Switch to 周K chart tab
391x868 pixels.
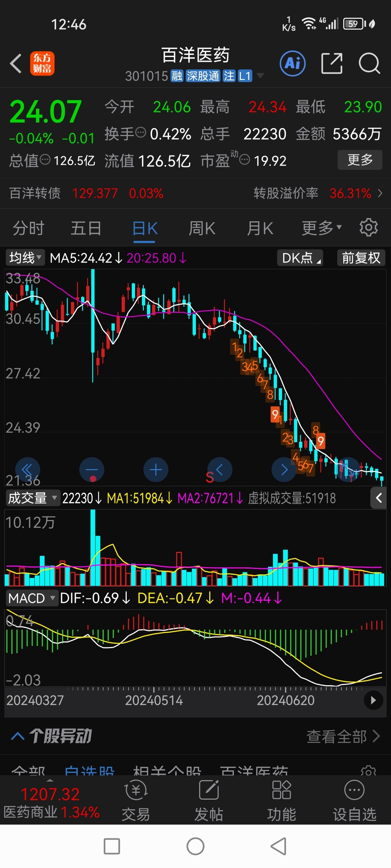pos(202,229)
